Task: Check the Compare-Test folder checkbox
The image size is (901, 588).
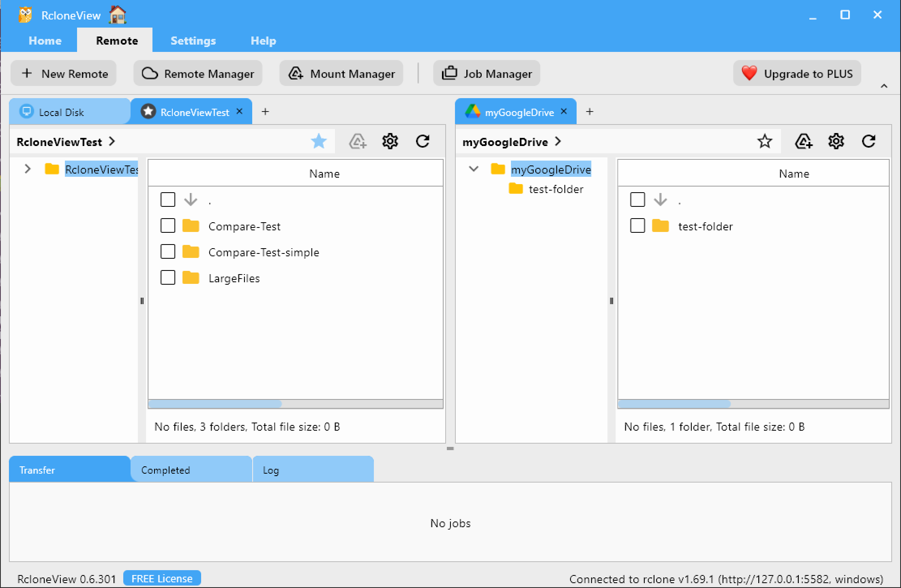Action: (167, 226)
